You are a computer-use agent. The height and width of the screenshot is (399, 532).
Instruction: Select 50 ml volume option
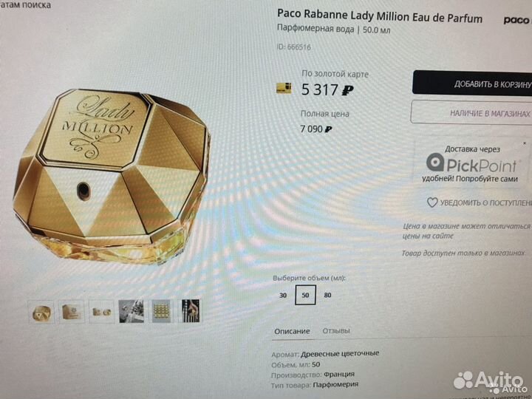point(305,295)
